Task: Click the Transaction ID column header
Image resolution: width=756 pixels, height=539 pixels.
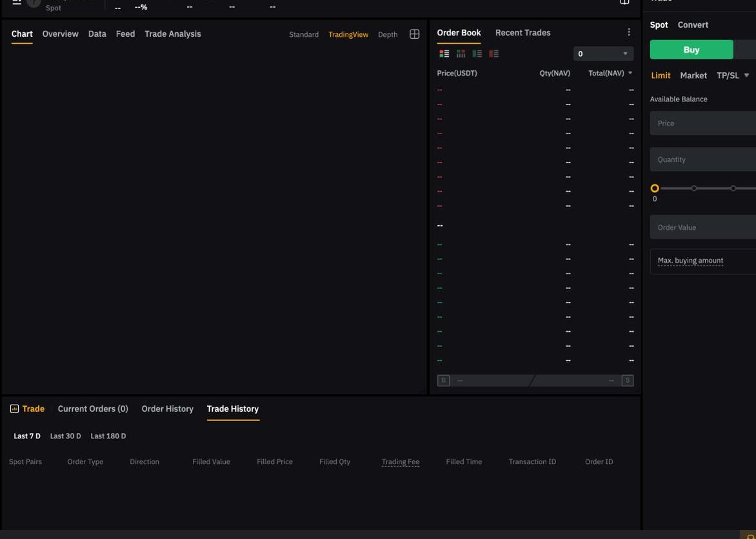Action: (532, 462)
